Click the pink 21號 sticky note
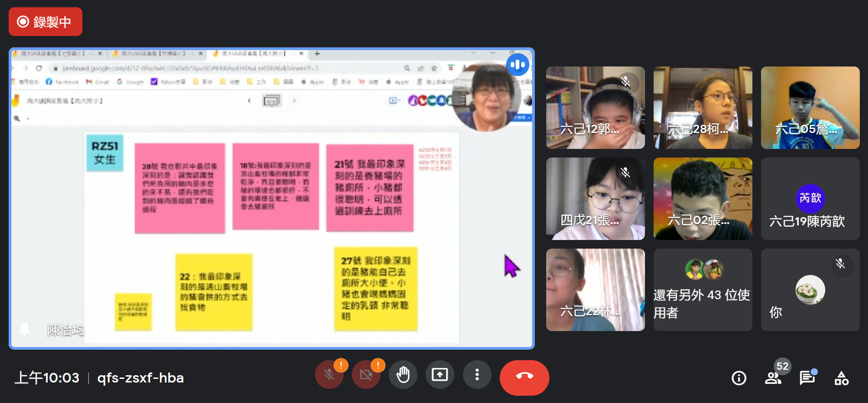This screenshot has width=868, height=403. [370, 187]
